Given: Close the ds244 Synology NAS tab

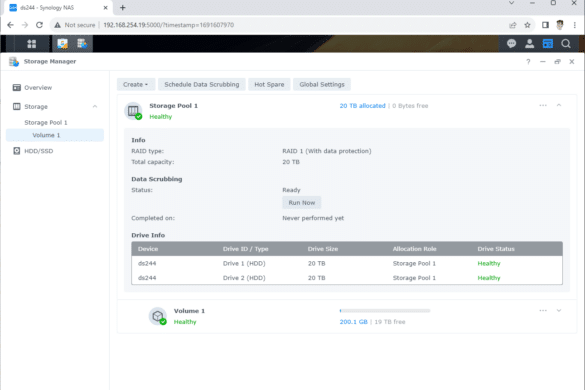Looking at the screenshot, I should tap(105, 7).
